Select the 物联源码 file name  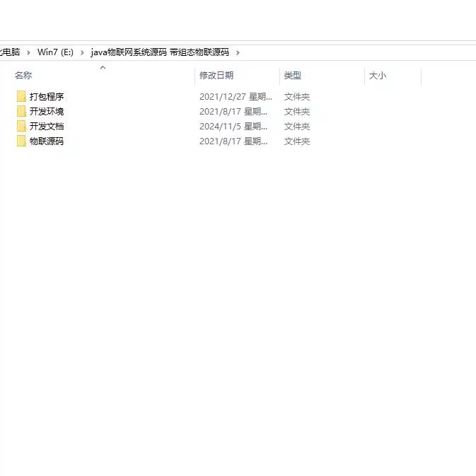point(47,141)
